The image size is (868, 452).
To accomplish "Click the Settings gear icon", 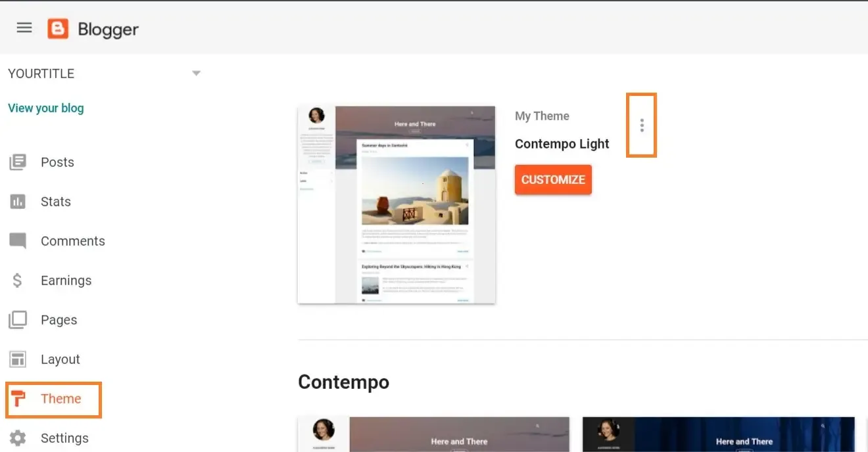I will 18,438.
